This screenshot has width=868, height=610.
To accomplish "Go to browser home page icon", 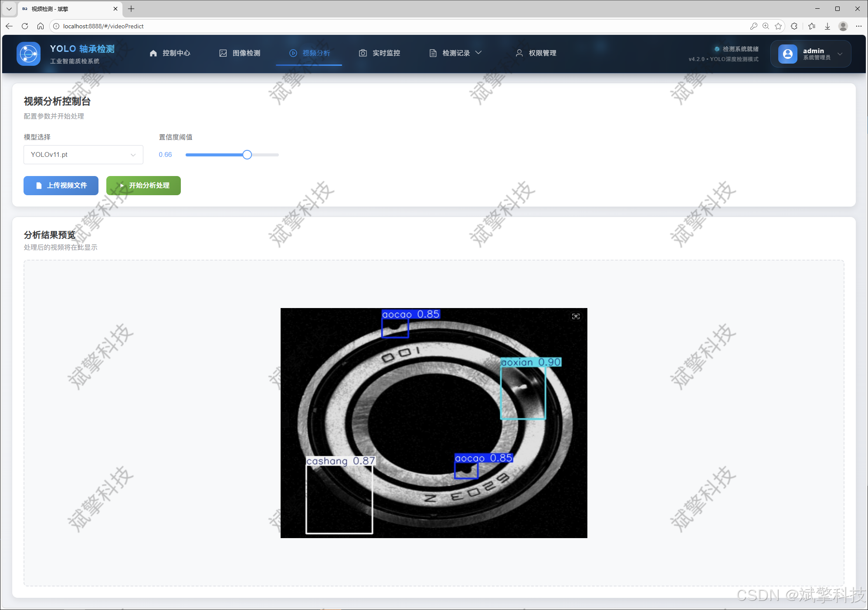I will click(41, 26).
